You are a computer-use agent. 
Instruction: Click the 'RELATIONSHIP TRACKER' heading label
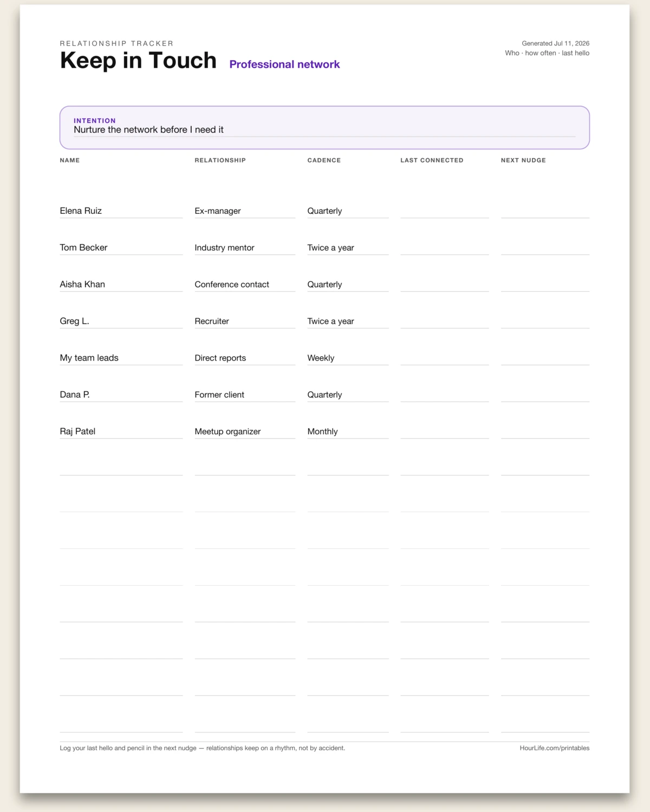pyautogui.click(x=116, y=43)
